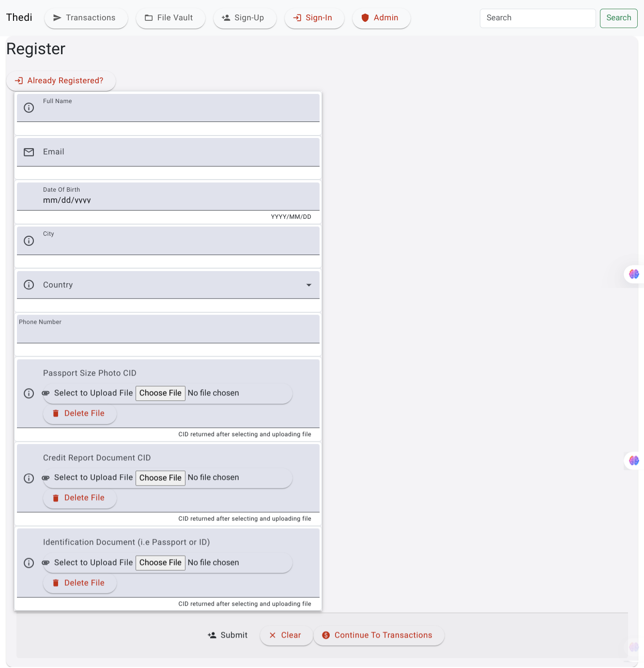Open the Admin section
644x668 pixels.
pyautogui.click(x=382, y=18)
